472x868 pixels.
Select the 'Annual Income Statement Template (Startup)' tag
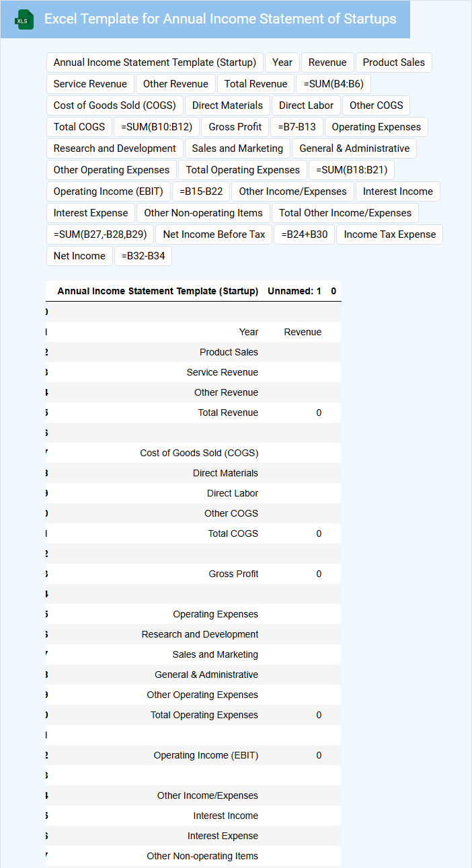click(155, 62)
